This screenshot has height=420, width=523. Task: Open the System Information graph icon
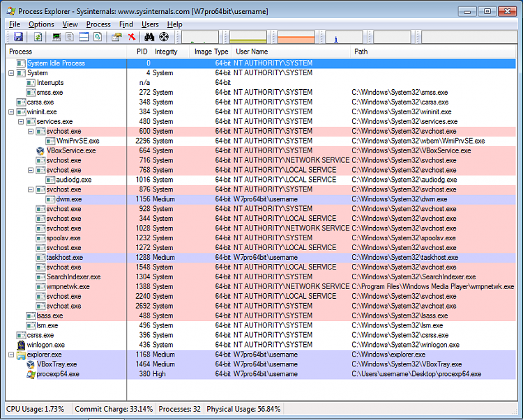[56, 37]
